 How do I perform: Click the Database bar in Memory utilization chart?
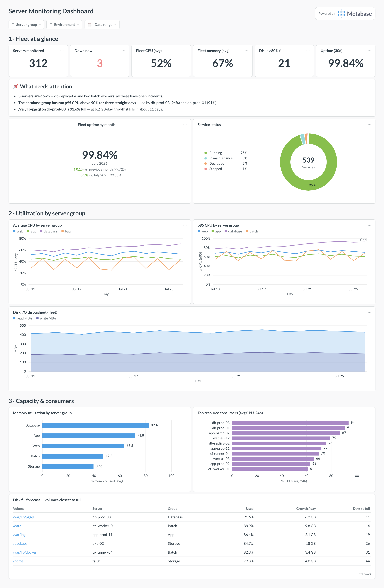(95, 425)
